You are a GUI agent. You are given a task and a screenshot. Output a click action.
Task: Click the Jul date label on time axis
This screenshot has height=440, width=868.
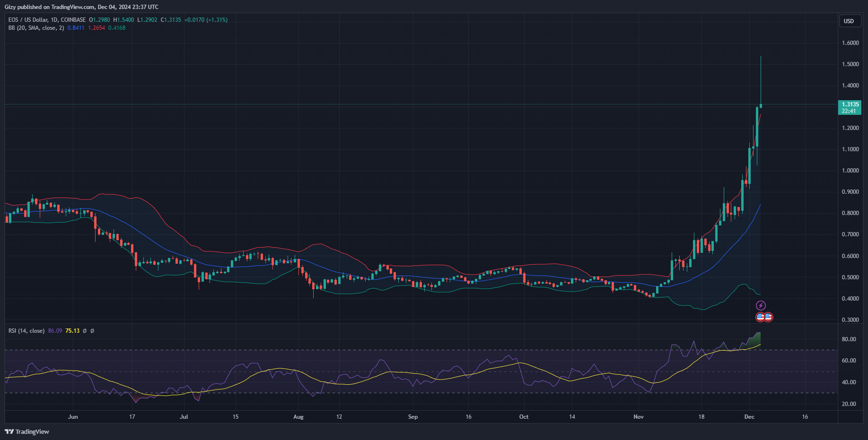pos(184,417)
